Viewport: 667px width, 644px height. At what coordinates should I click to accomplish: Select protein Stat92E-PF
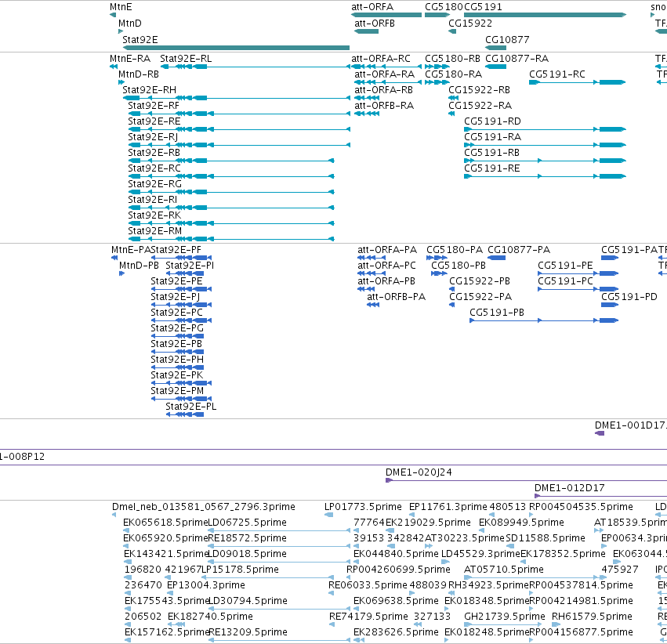pyautogui.click(x=182, y=258)
